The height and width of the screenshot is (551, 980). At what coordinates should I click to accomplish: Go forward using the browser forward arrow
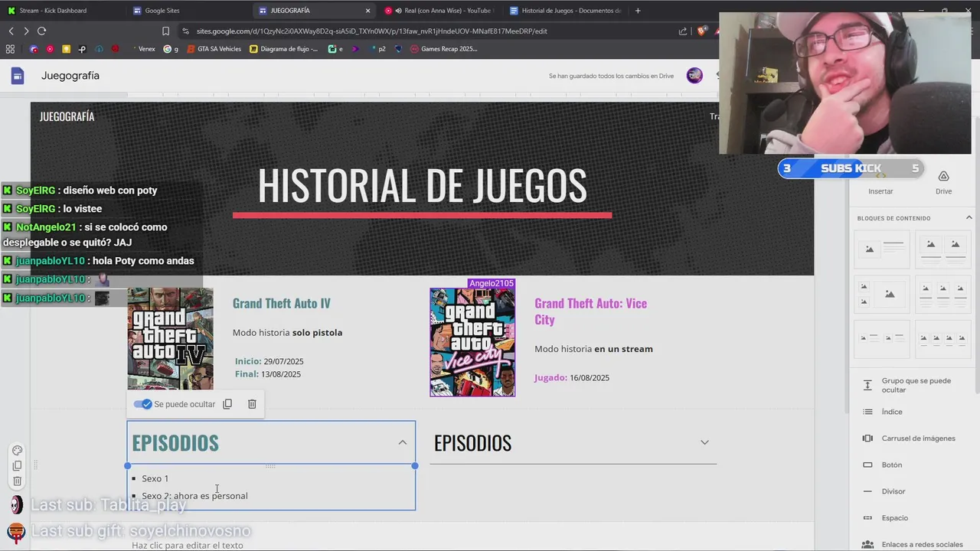tap(26, 31)
